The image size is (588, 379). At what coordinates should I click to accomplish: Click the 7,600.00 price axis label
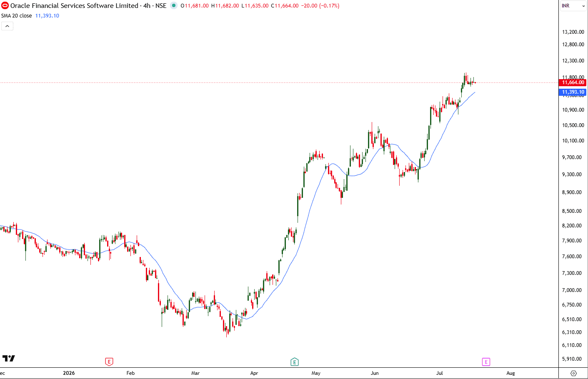(x=572, y=257)
